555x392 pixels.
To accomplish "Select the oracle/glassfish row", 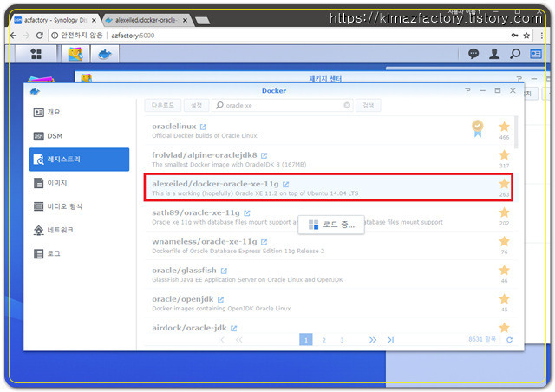I will 330,274.
